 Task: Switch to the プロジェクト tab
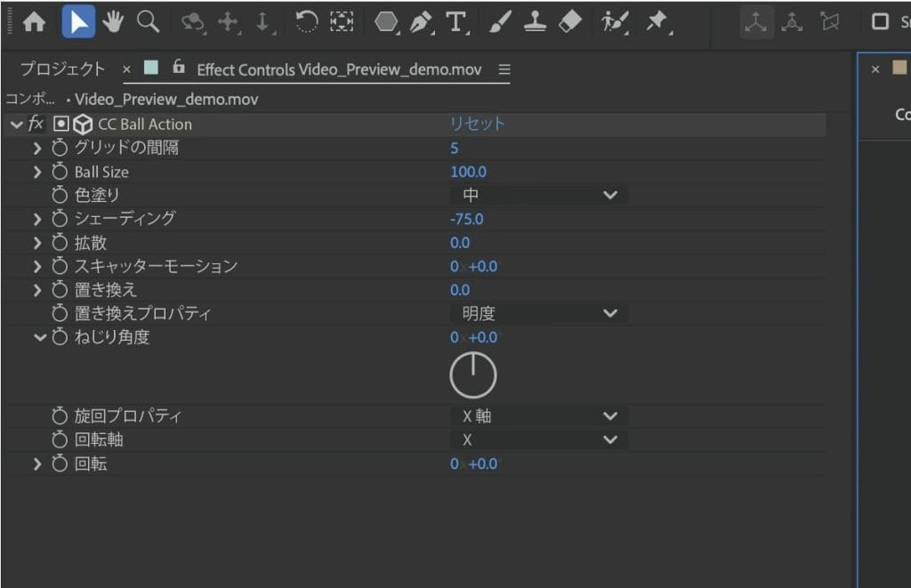pyautogui.click(x=62, y=69)
